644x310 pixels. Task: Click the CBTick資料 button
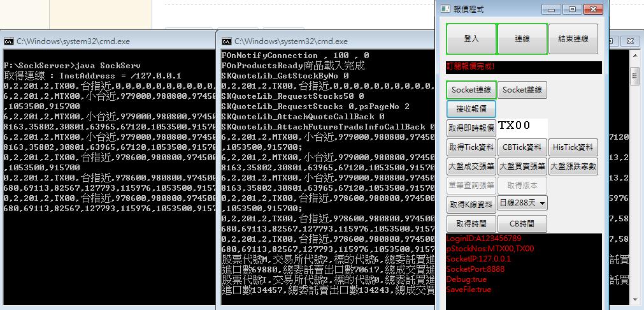pyautogui.click(x=522, y=147)
